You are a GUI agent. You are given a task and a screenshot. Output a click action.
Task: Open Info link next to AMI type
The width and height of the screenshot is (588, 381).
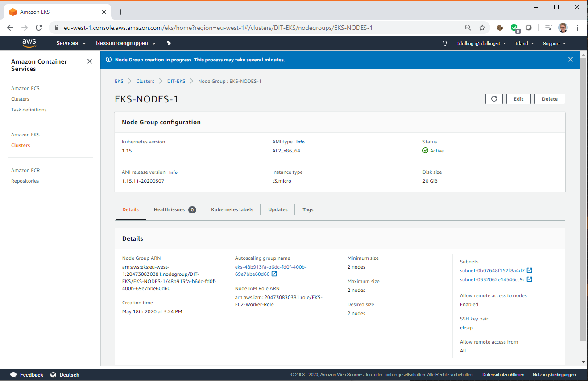click(x=300, y=142)
